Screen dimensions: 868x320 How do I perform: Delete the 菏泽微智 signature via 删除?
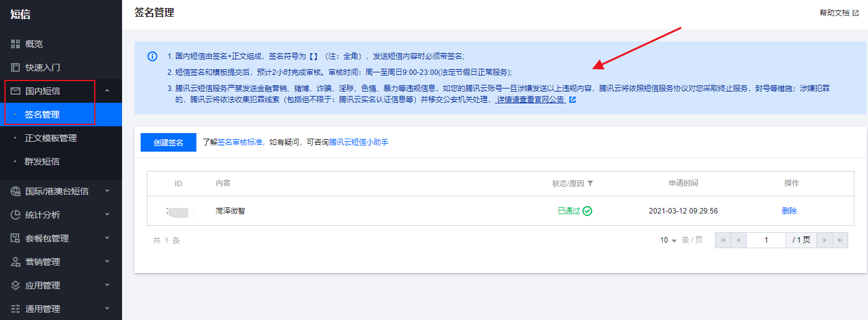(789, 211)
